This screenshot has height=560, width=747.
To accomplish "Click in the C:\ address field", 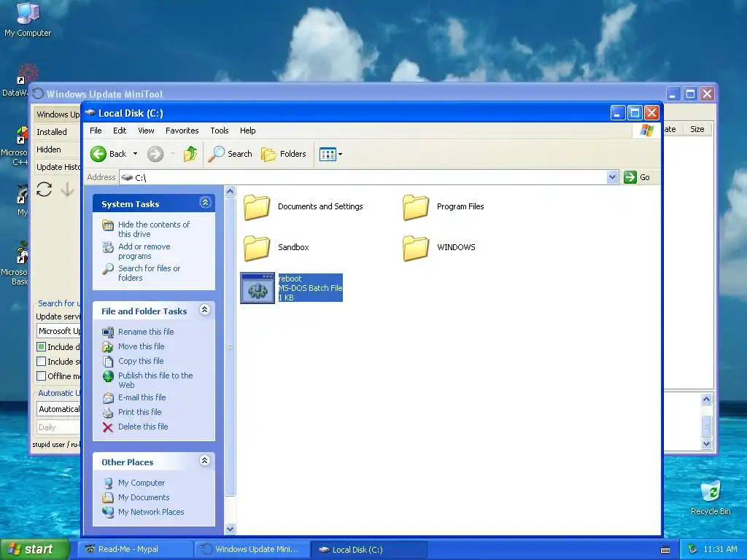I will click(x=363, y=177).
